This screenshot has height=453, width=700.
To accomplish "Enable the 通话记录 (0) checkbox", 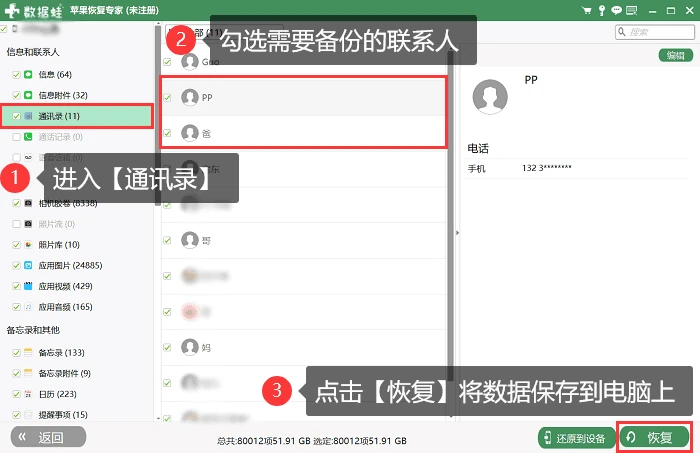I will click(x=17, y=137).
